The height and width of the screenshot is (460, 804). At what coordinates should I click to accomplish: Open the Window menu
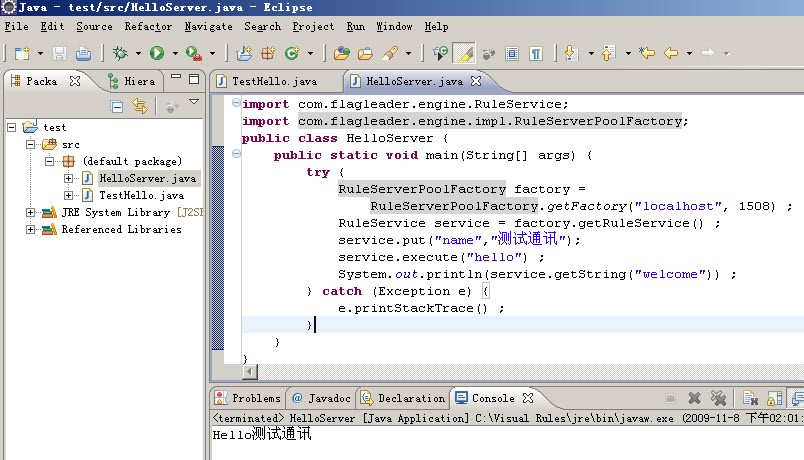(x=394, y=27)
